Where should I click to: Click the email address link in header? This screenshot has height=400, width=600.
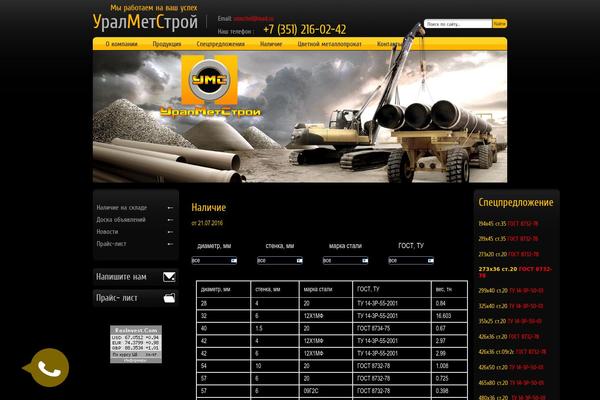coord(253,18)
